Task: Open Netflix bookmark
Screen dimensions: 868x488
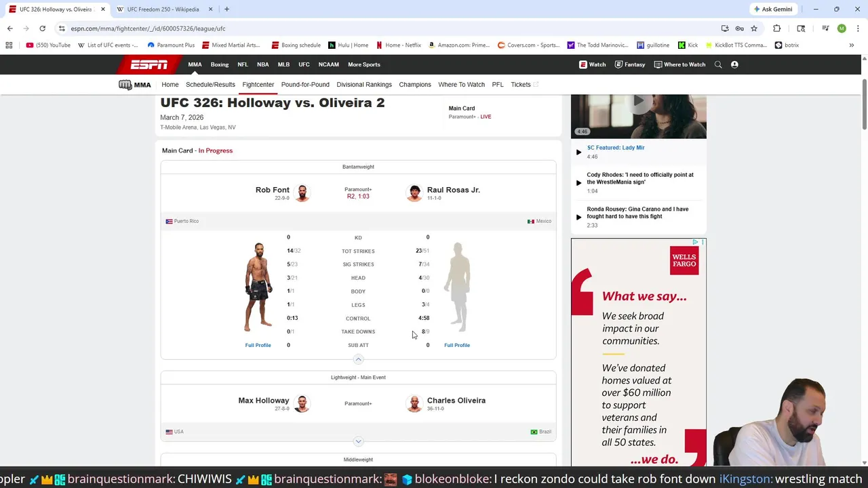Action: [399, 45]
